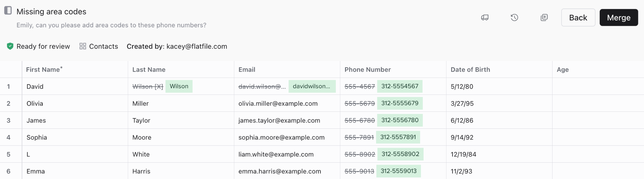
Task: Toggle the sidebar panel icon
Action: tap(8, 11)
